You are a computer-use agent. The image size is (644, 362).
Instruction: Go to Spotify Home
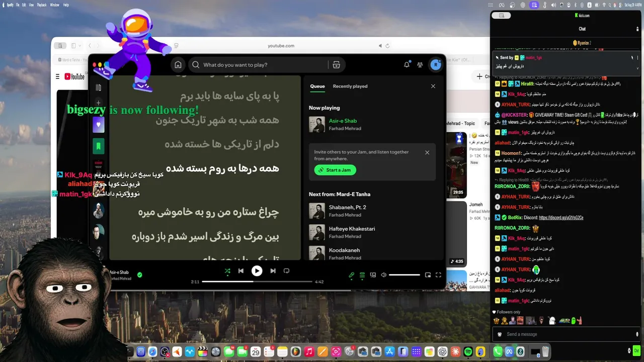(178, 65)
